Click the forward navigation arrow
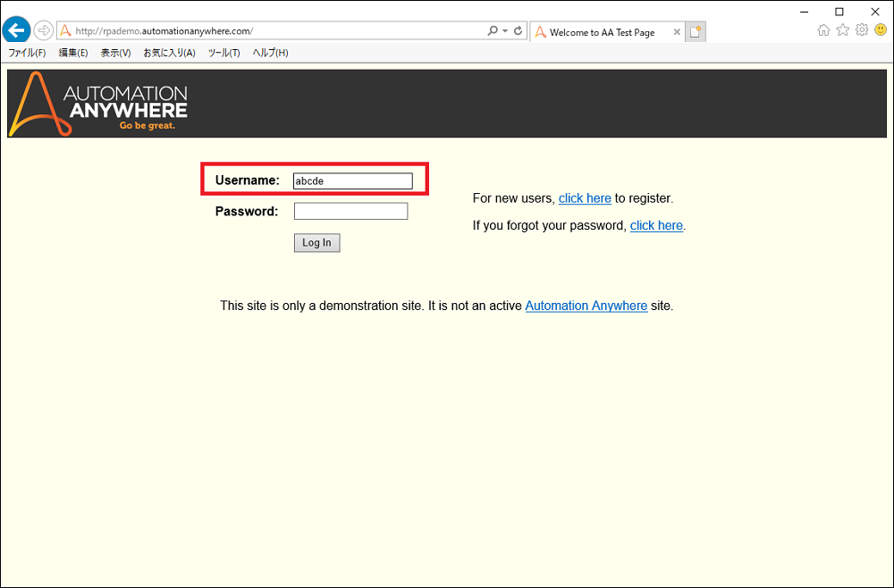The width and height of the screenshot is (894, 588). tap(42, 29)
